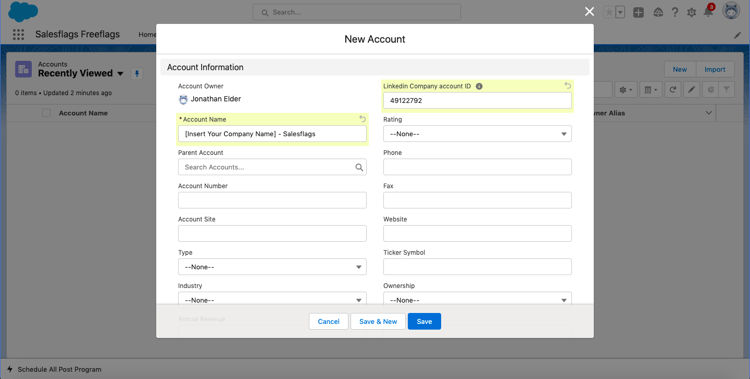The width and height of the screenshot is (750, 379).
Task: Click the inline edit pencil button
Action: [691, 89]
